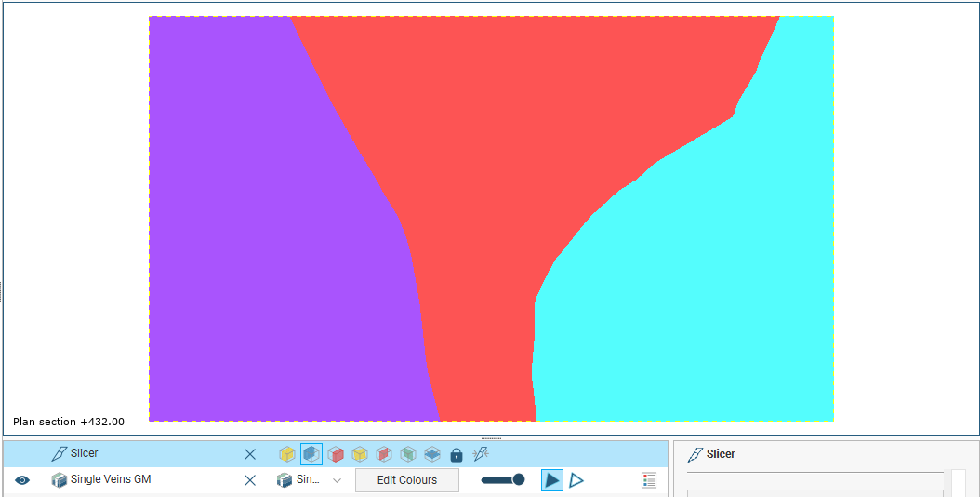Image resolution: width=980 pixels, height=497 pixels.
Task: Show the legend for Single Veins GM
Action: tap(649, 480)
